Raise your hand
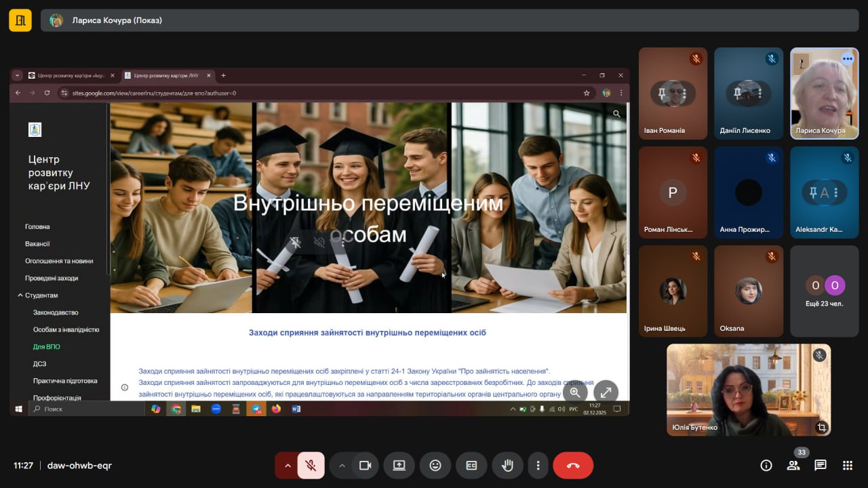This screenshot has width=868, height=488. [507, 466]
